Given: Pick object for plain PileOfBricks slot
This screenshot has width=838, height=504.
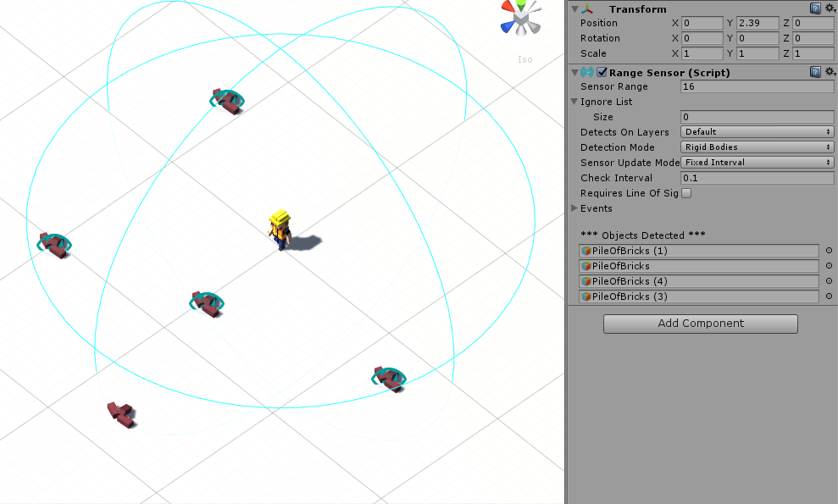Looking at the screenshot, I should (829, 266).
